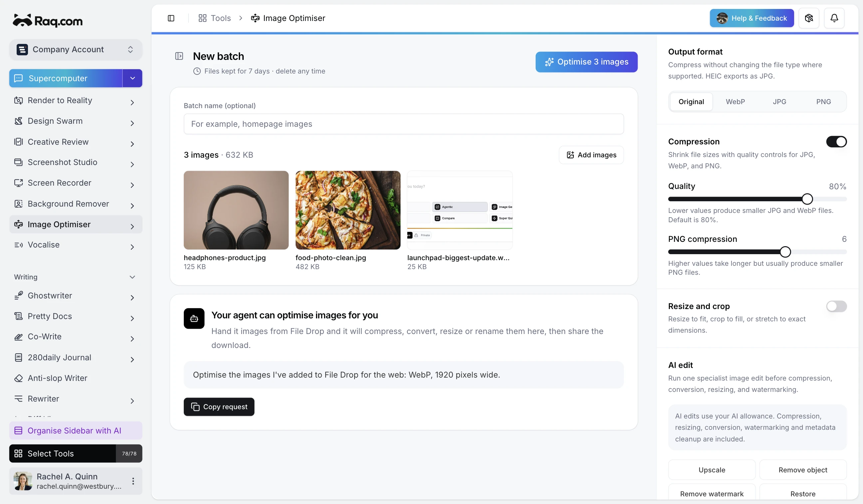Collapse the Writing section

[133, 277]
